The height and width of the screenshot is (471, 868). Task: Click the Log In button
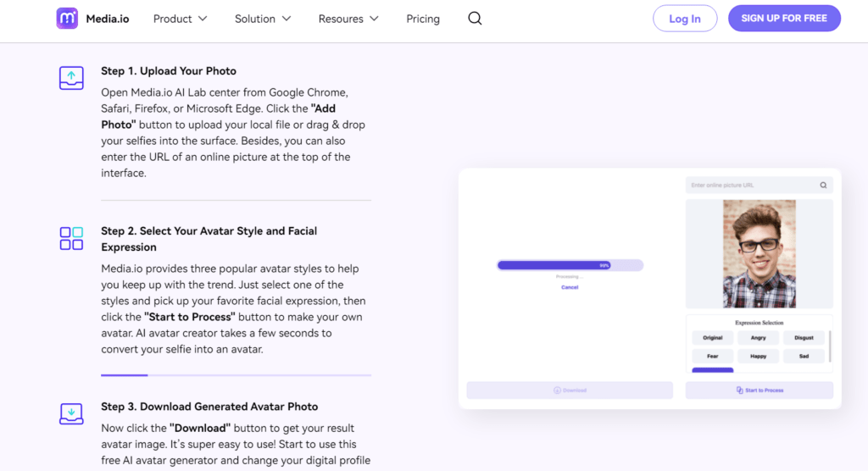(684, 19)
